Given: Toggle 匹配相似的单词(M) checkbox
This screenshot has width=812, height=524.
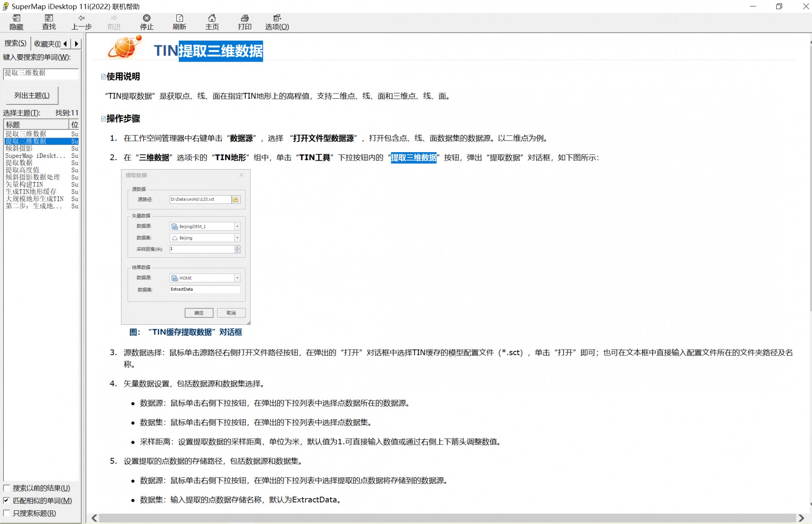Looking at the screenshot, I should click(6, 500).
